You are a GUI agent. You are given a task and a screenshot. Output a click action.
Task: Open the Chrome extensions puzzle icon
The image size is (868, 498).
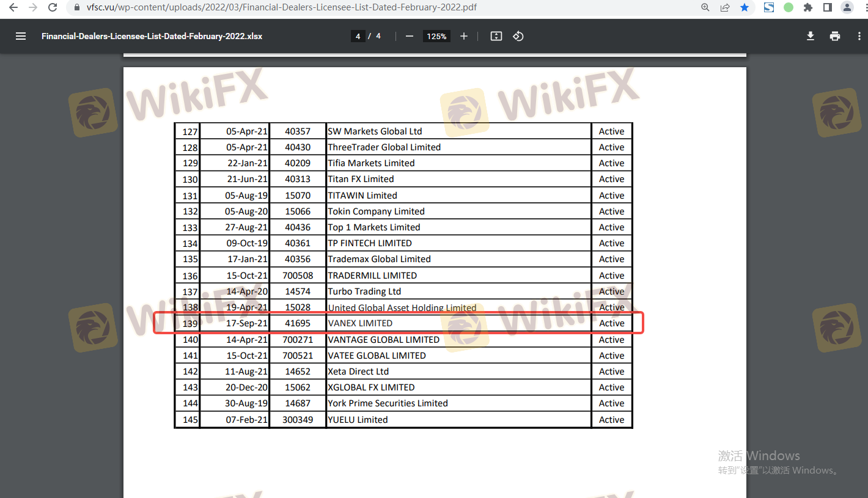pos(808,7)
